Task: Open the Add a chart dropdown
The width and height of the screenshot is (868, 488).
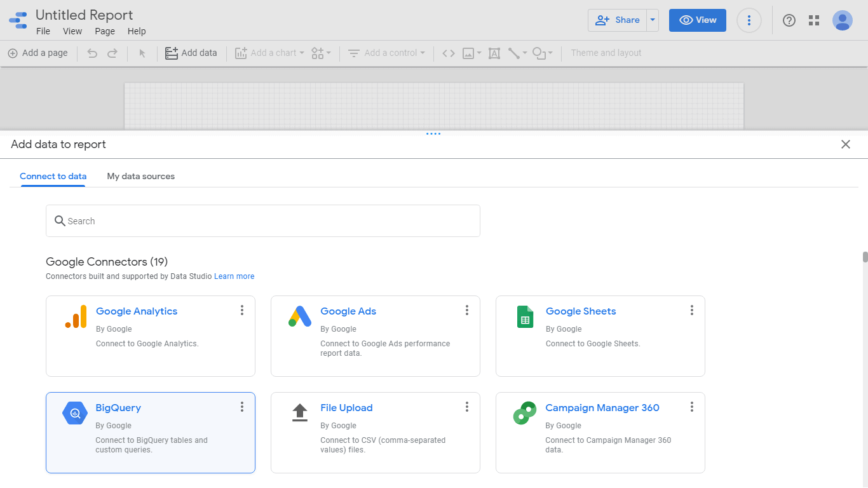Action: coord(269,53)
